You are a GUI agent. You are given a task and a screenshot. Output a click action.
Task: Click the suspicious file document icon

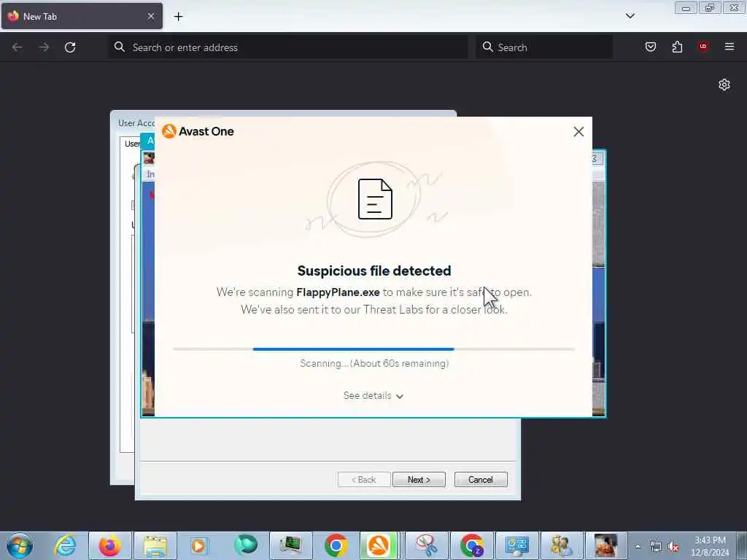pos(375,199)
